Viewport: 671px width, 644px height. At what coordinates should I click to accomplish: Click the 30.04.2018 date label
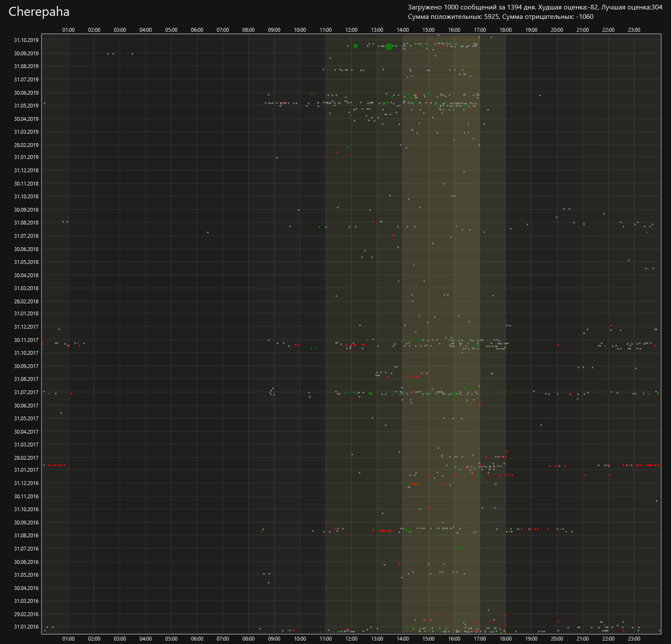pos(26,276)
